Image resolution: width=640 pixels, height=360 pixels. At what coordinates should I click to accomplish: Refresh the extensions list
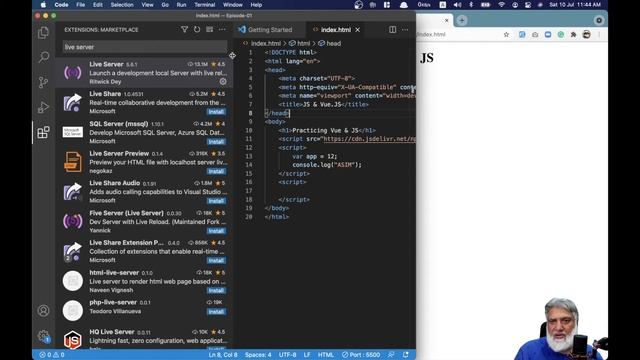pyautogui.click(x=197, y=29)
